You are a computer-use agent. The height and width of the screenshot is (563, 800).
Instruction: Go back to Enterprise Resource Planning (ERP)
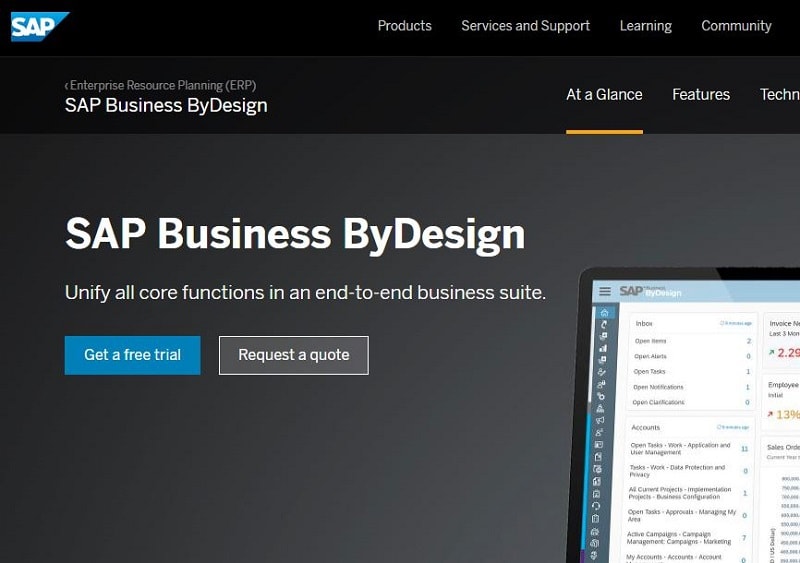tap(160, 85)
